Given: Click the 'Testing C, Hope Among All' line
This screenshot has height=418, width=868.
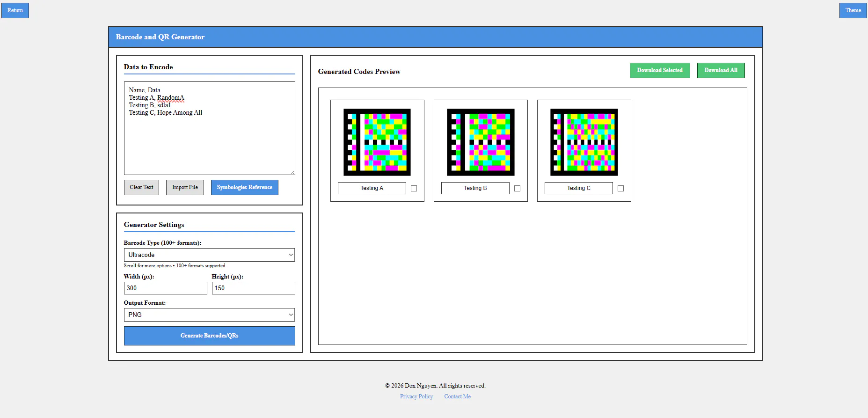Looking at the screenshot, I should [x=166, y=113].
